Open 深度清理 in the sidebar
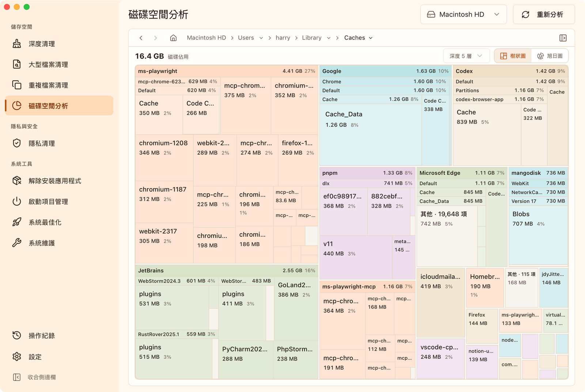This screenshot has width=585, height=392. coord(59,44)
